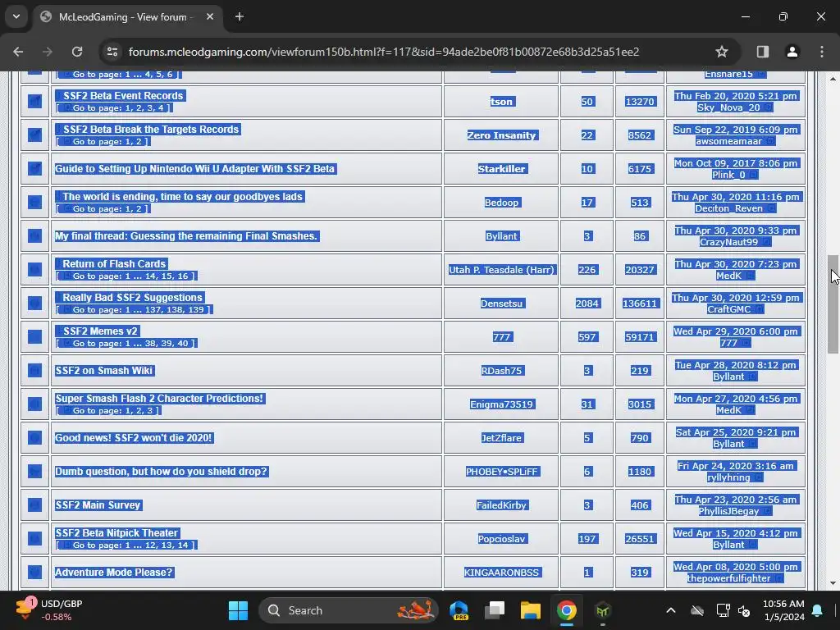
Task: View site information icon in address bar
Action: [x=112, y=52]
